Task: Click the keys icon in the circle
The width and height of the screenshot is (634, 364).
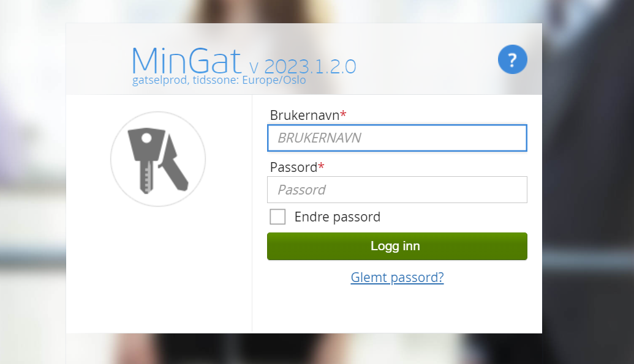Action: 158,159
